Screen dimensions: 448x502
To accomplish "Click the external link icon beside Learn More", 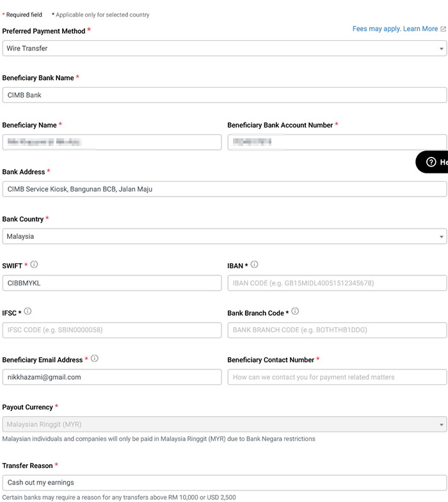I will point(444,29).
